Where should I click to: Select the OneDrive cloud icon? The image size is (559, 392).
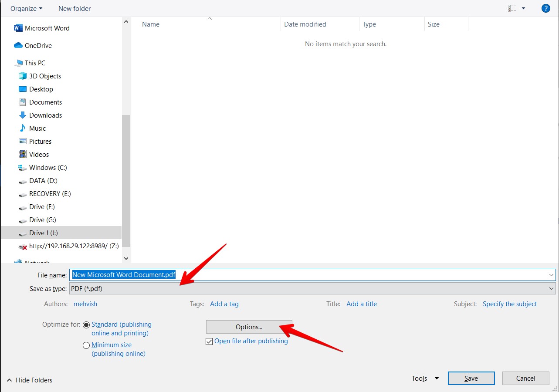point(18,46)
